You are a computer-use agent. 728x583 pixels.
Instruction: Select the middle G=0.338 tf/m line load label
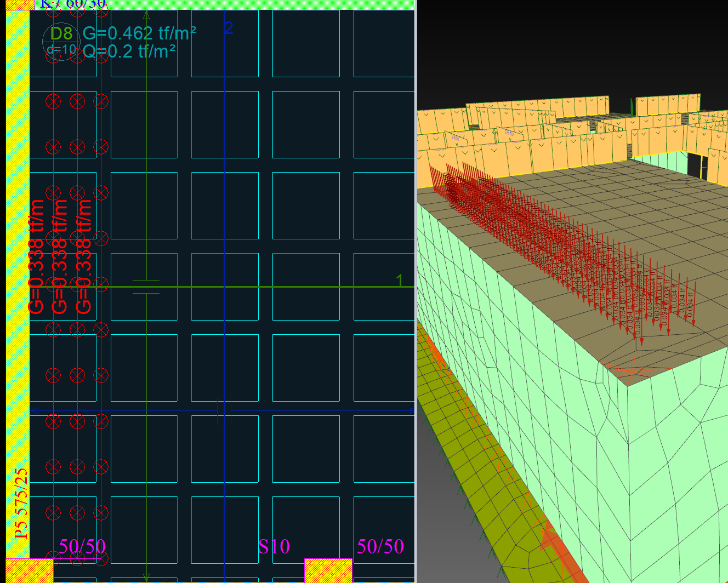[x=60, y=256]
